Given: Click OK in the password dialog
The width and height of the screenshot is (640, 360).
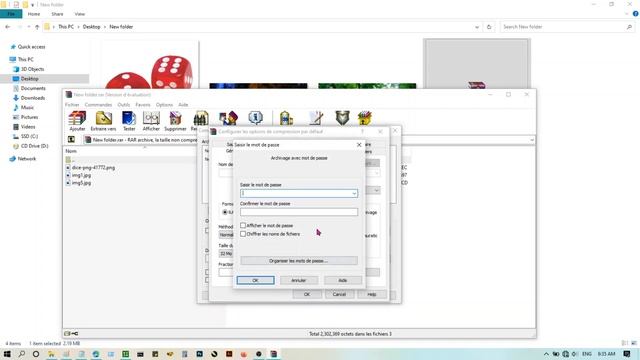Looking at the screenshot, I should (x=256, y=280).
